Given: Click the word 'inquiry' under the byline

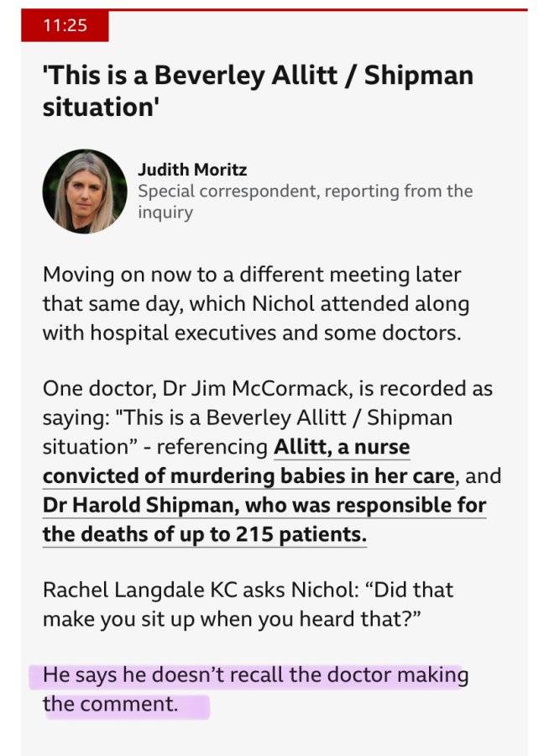Looking at the screenshot, I should (165, 213).
